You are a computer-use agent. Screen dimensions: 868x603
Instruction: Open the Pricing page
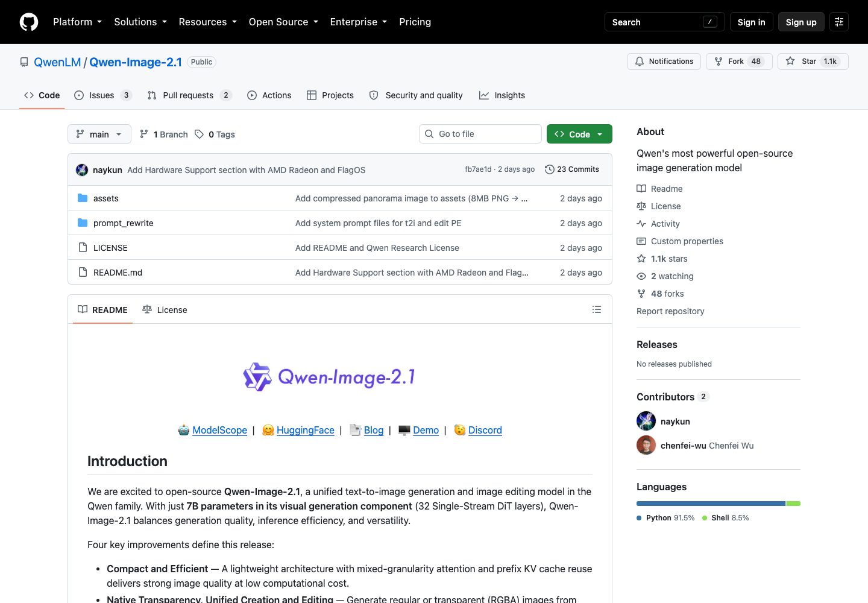click(x=415, y=22)
